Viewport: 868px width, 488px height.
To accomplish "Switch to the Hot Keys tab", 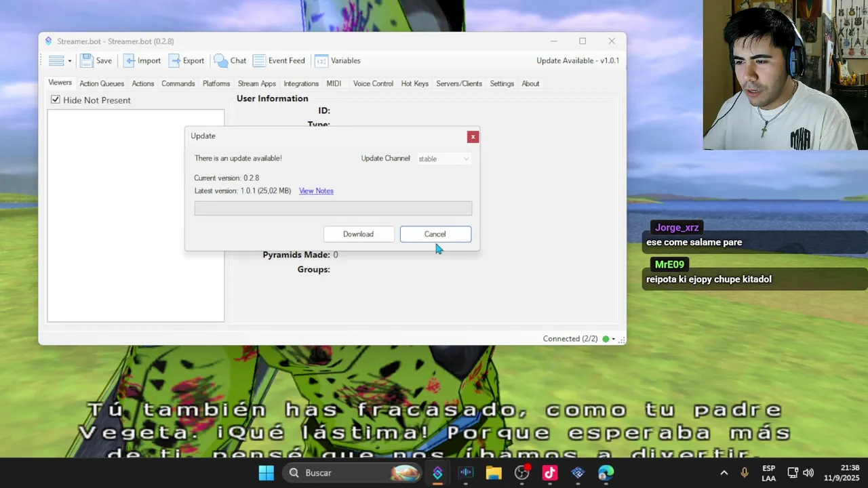I will click(x=414, y=84).
